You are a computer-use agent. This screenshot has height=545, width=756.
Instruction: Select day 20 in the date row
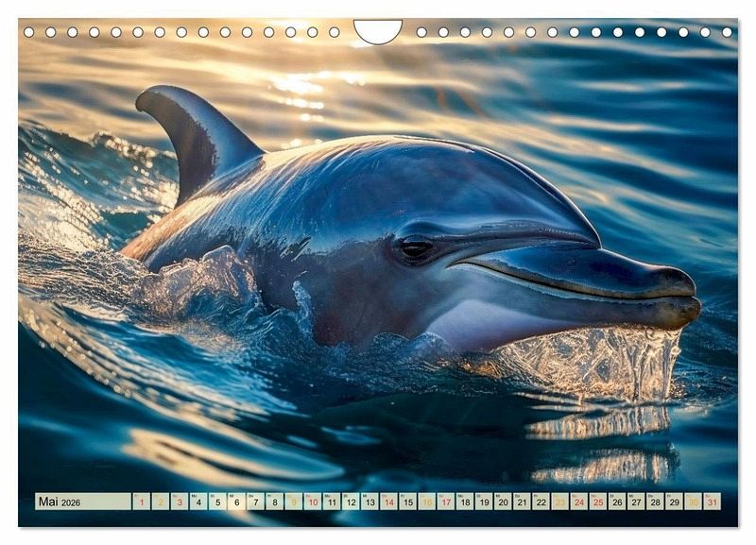503,502
